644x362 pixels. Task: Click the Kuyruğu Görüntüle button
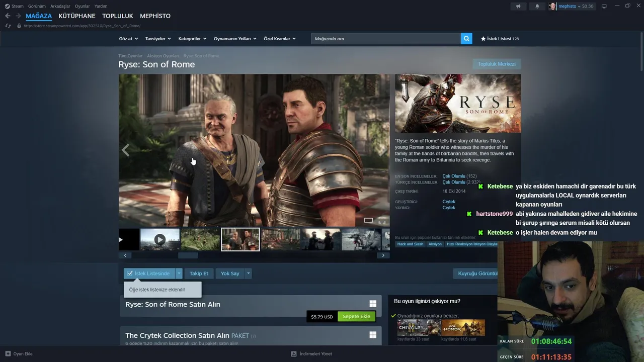click(x=475, y=274)
